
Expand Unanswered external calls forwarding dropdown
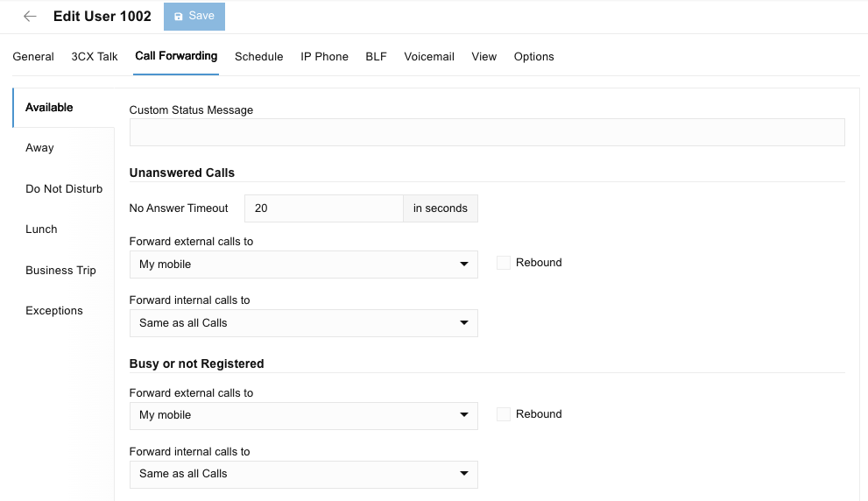click(303, 265)
